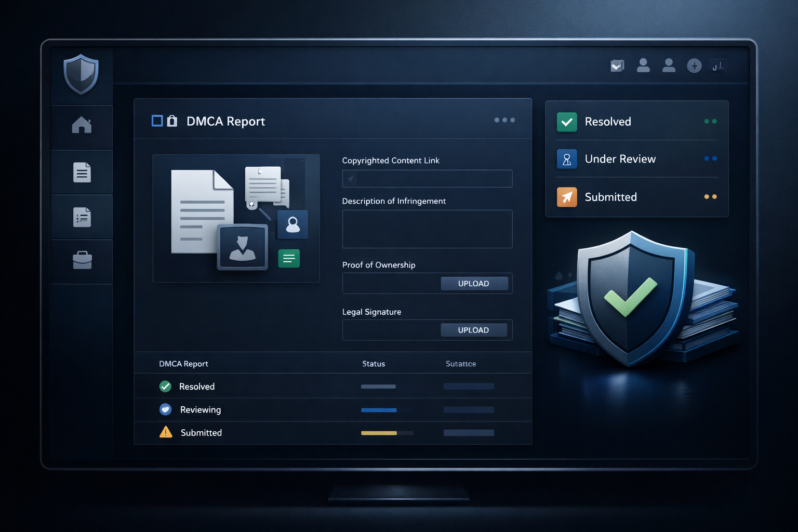Click the blue Under Review icon
The width and height of the screenshot is (798, 532).
(567, 159)
